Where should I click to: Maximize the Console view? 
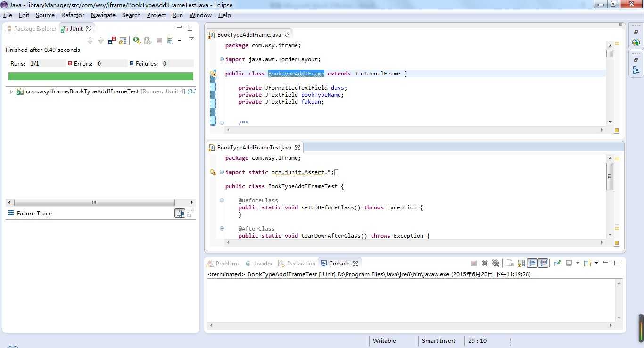tap(616, 263)
